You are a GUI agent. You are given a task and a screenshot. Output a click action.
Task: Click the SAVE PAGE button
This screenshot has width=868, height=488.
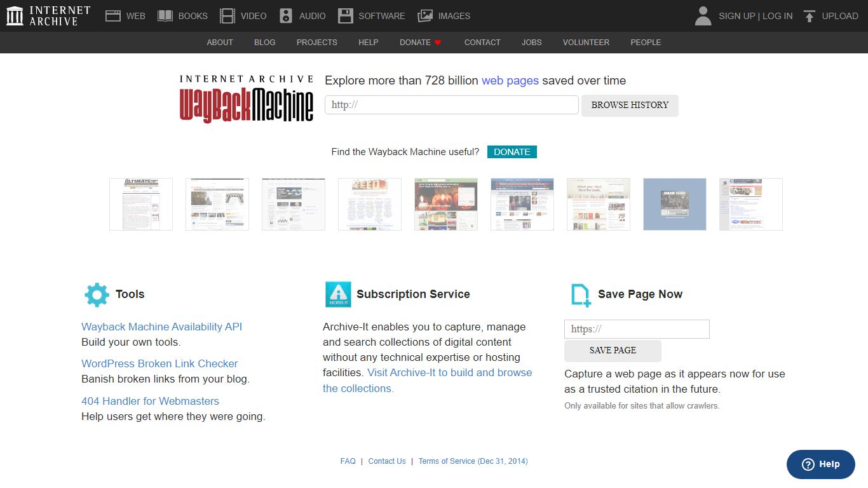coord(613,351)
